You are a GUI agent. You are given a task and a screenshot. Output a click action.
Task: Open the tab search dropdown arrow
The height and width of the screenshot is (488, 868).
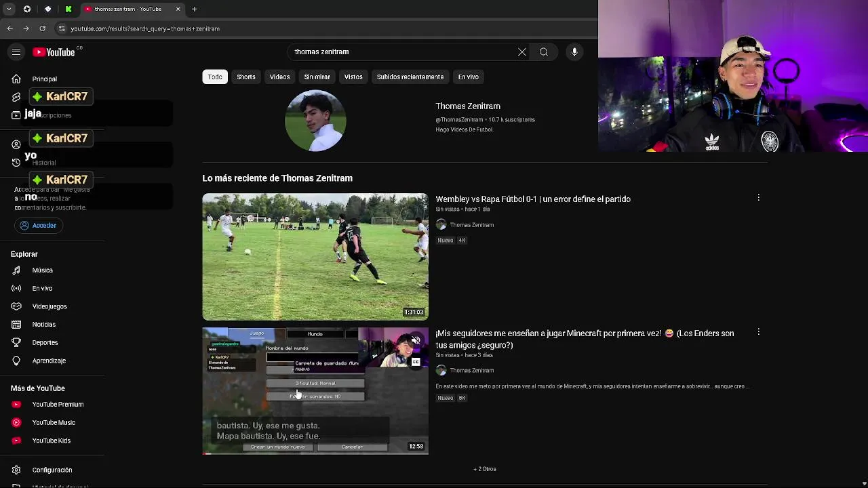(9, 9)
